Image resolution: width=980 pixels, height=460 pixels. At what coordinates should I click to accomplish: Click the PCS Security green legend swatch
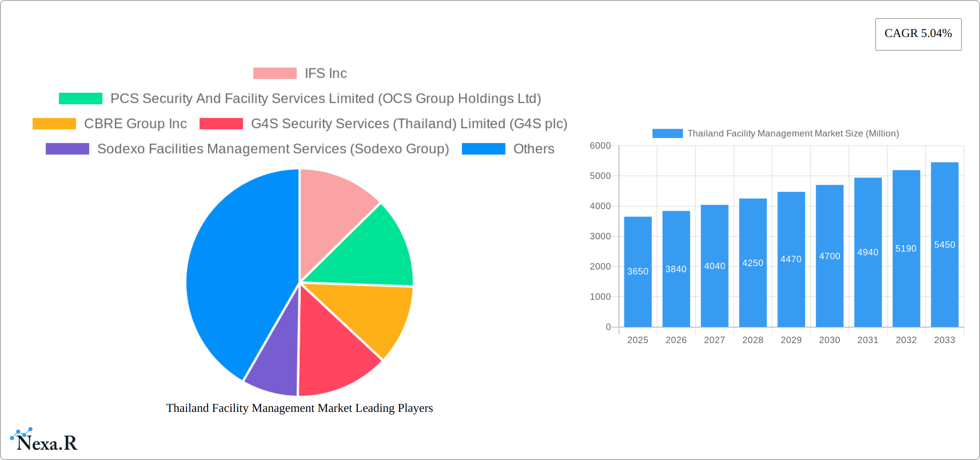tap(80, 98)
